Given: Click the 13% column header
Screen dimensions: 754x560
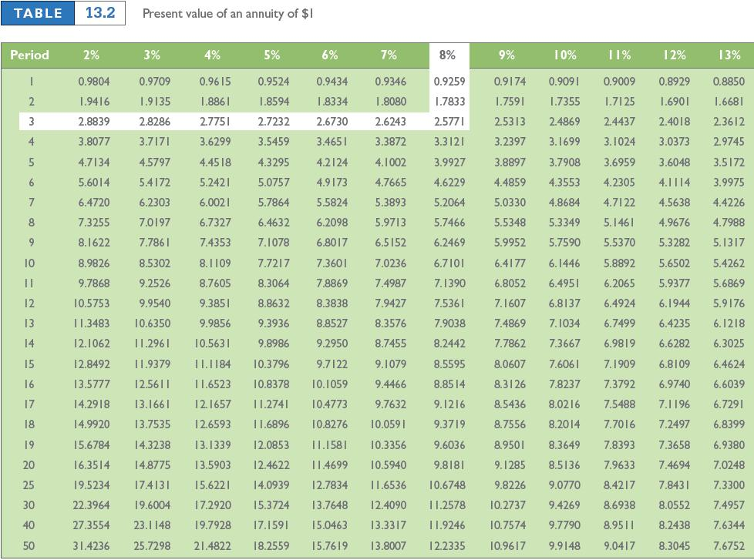Looking at the screenshot, I should coord(729,55).
